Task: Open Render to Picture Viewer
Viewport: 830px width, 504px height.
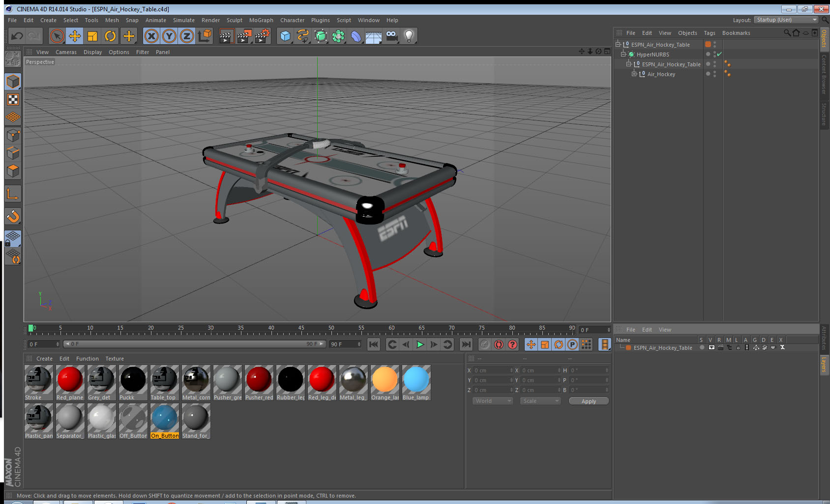Action: pos(244,36)
